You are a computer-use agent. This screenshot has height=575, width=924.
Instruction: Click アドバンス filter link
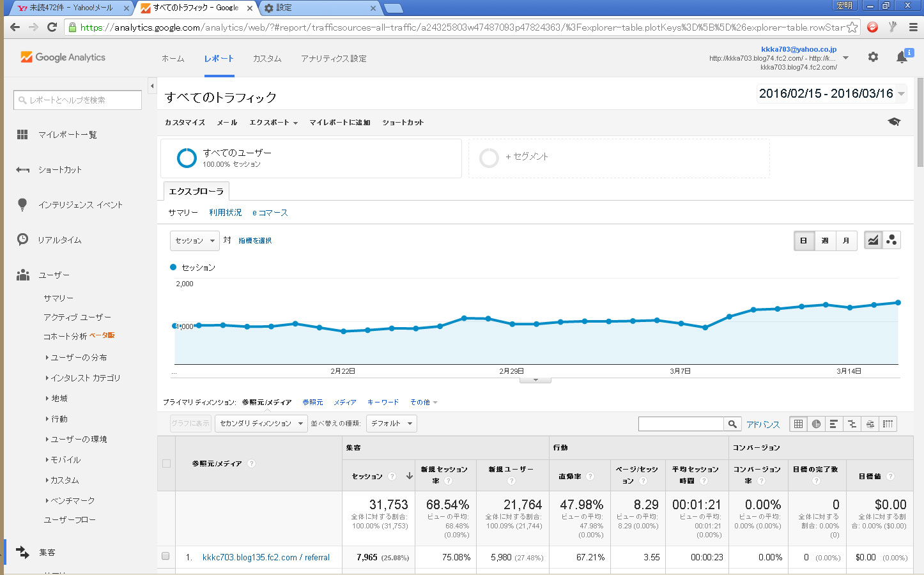point(763,424)
